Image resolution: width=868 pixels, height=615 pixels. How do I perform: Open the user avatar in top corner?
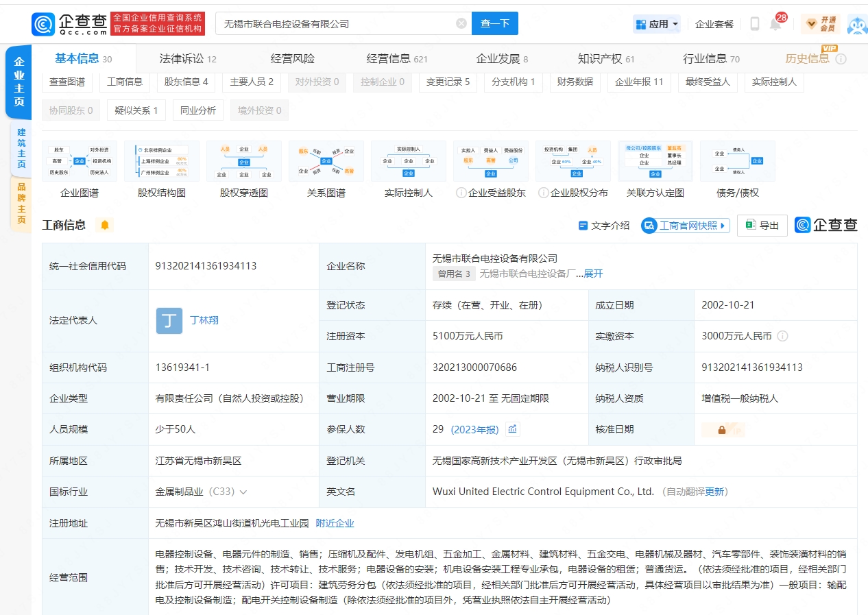tap(857, 24)
